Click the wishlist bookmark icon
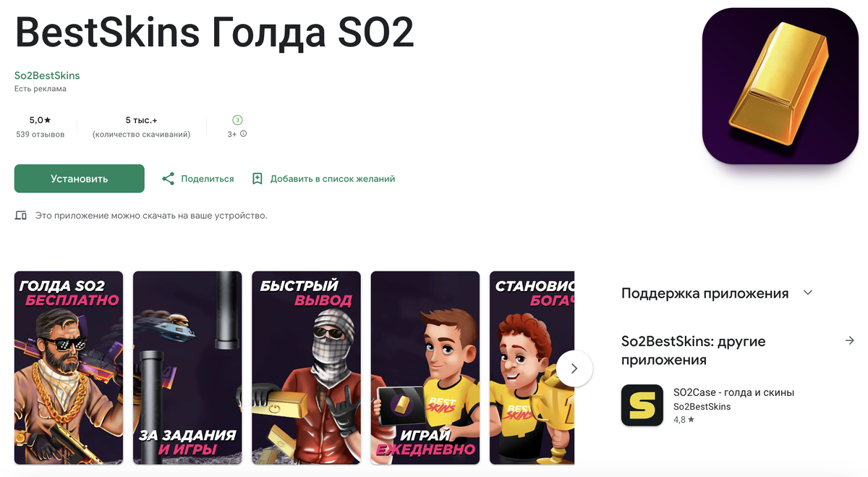The height and width of the screenshot is (477, 868). 257,179
